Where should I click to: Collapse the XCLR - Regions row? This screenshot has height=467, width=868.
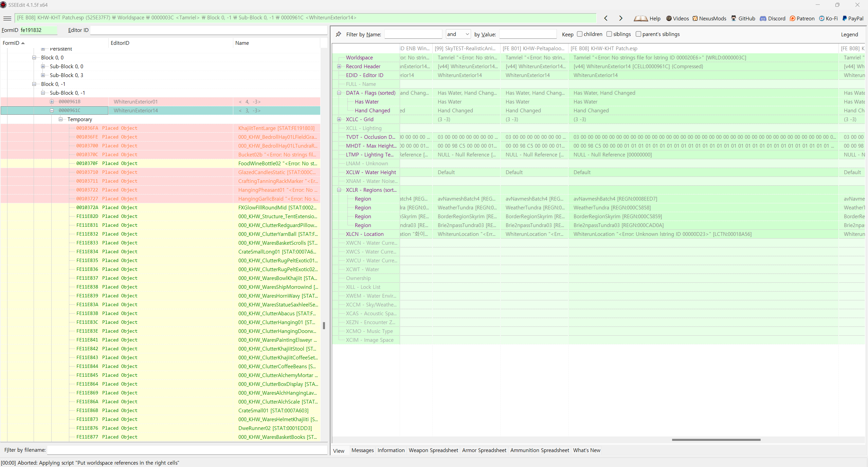click(339, 190)
